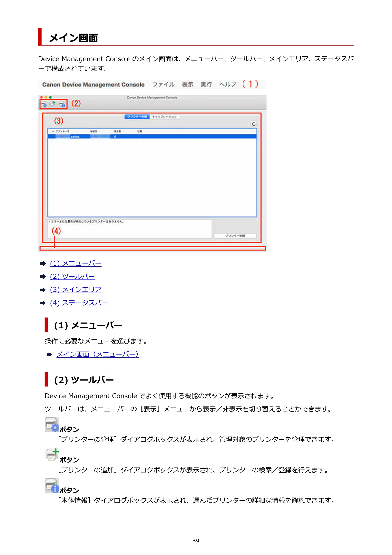Screen dimensions: 392x555
Task: Click the large printer-with-plus button image
Action: [x=52, y=455]
